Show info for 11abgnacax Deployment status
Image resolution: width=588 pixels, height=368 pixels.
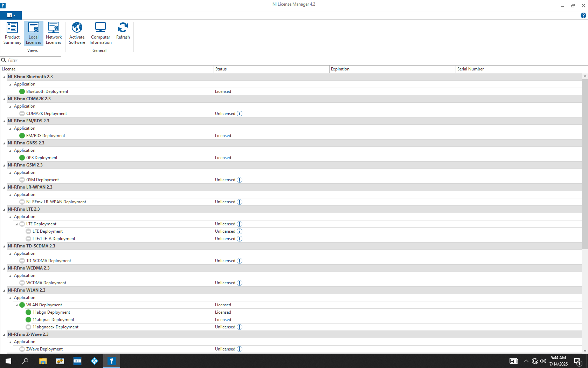click(240, 327)
